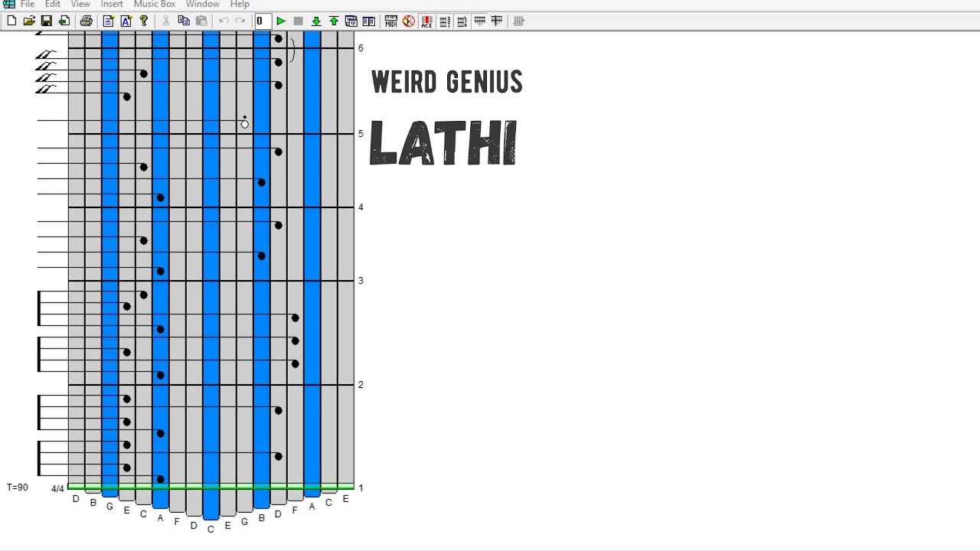Image resolution: width=980 pixels, height=551 pixels.
Task: Click the MIDI keyboard icon
Action: [391, 21]
